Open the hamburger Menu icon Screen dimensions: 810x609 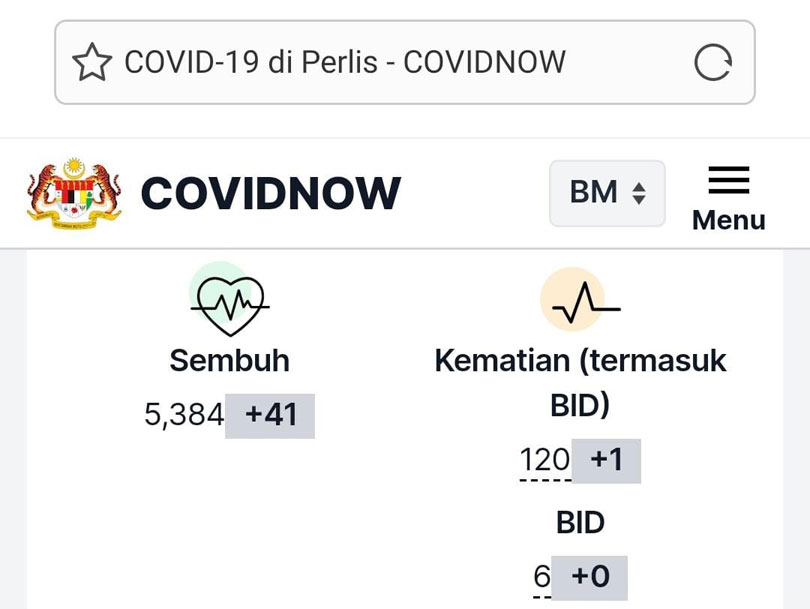coord(728,180)
